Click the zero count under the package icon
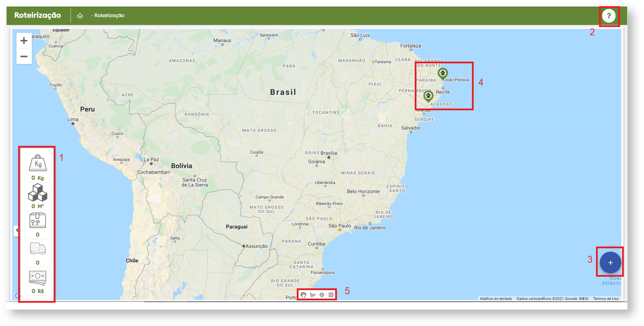 [x=38, y=235]
